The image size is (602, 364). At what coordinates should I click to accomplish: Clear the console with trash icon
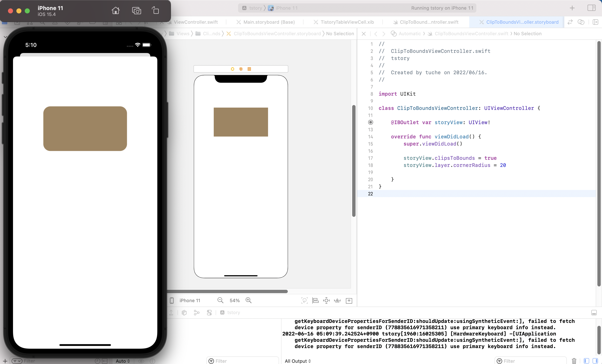[x=574, y=361]
